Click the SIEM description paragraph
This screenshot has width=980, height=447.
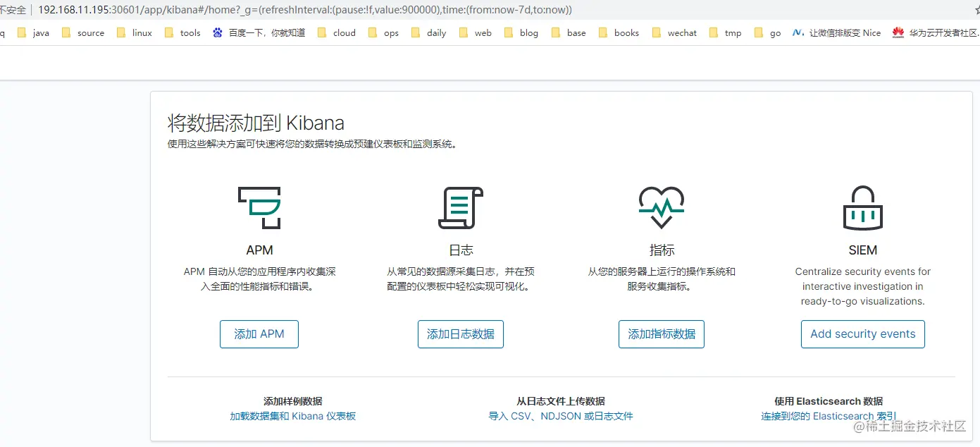863,286
